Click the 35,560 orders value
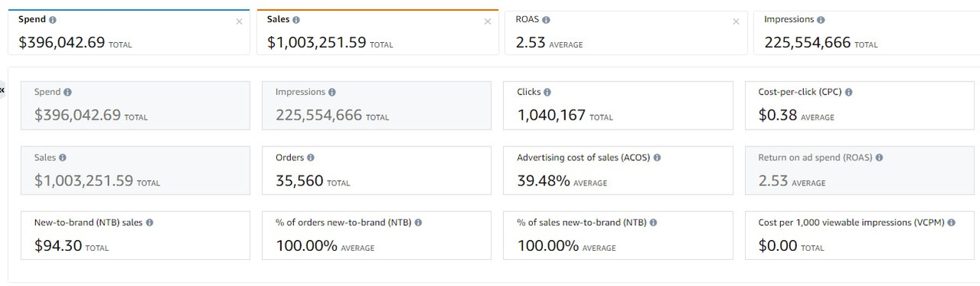Image resolution: width=980 pixels, height=286 pixels. [299, 181]
